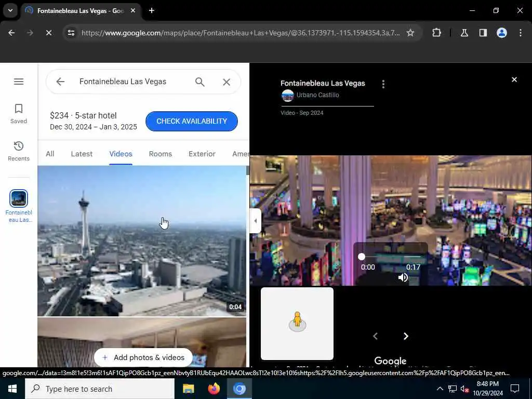Click back arrow in search box
The height and width of the screenshot is (399, 532).
click(x=60, y=82)
